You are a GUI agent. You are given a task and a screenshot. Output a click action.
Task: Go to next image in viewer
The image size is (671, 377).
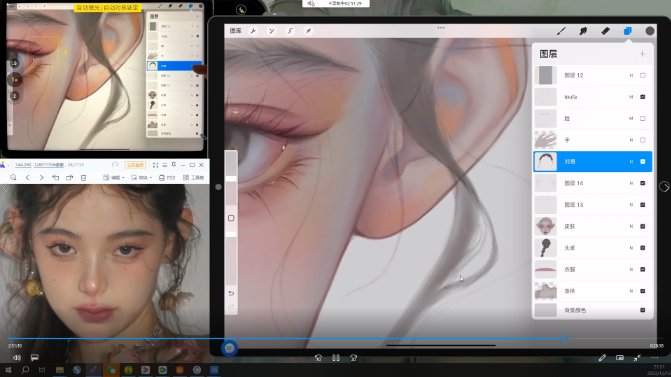[x=42, y=178]
